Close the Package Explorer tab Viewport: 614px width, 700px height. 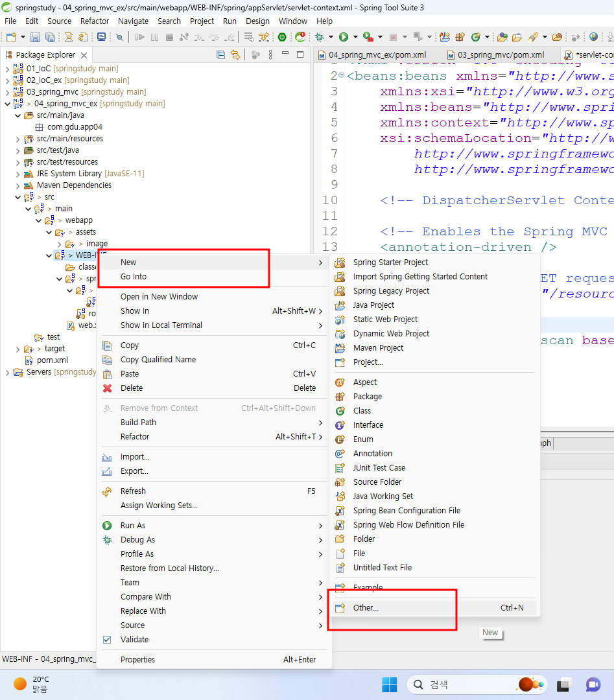click(84, 55)
